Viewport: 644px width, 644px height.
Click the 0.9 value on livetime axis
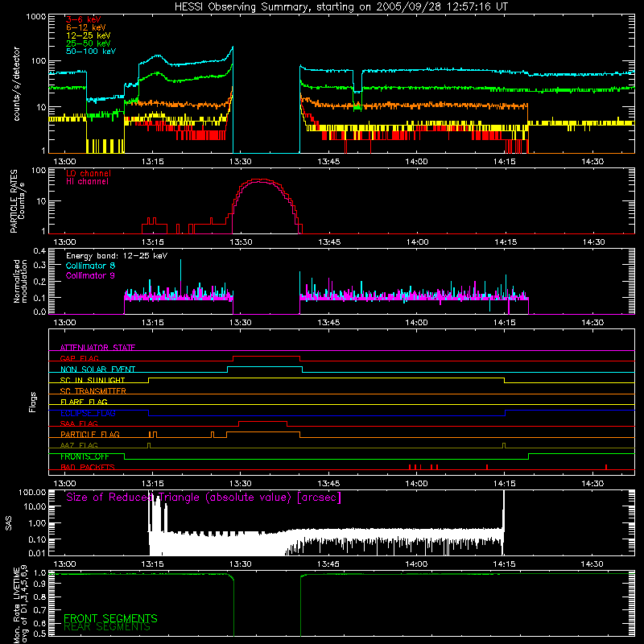pos(39,584)
